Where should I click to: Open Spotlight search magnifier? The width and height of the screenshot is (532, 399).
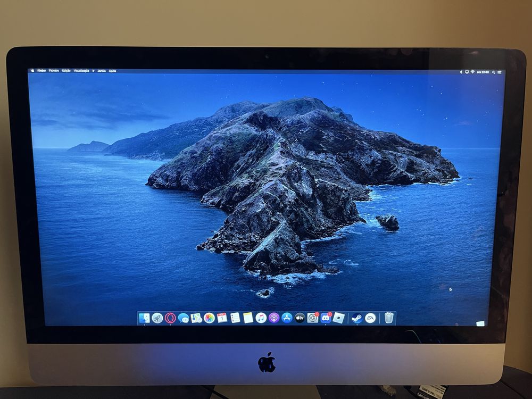[494, 72]
